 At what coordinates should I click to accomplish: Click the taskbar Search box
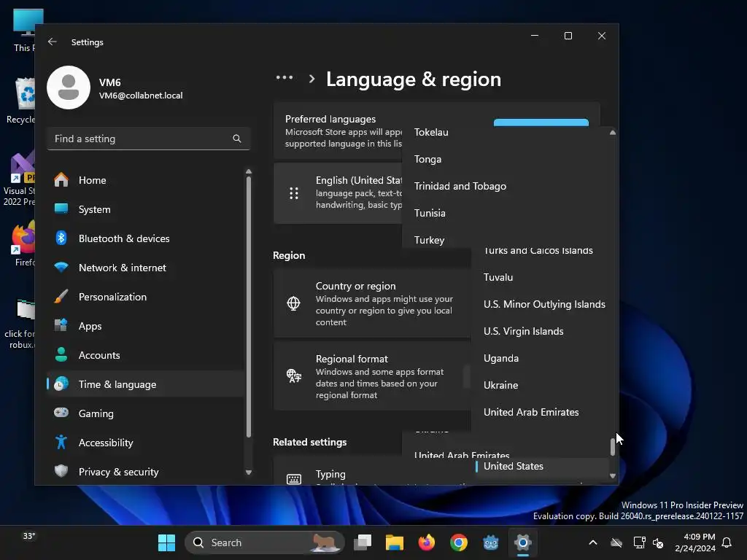coord(264,542)
